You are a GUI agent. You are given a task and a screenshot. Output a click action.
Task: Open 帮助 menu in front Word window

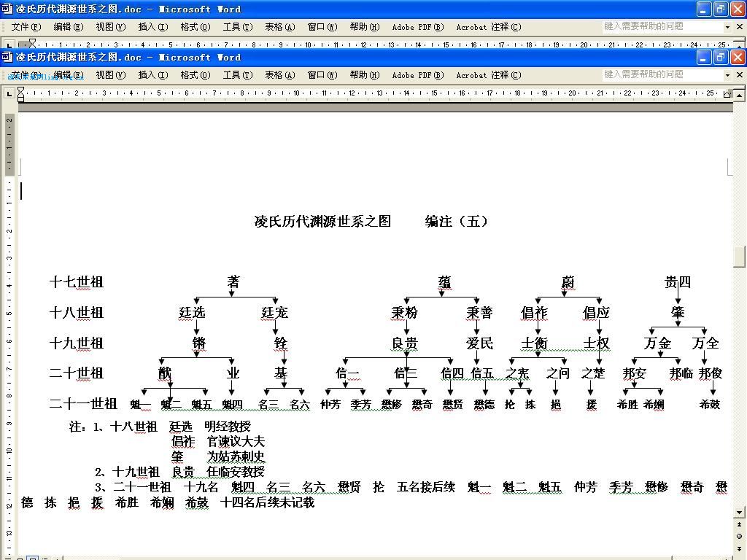365,75
